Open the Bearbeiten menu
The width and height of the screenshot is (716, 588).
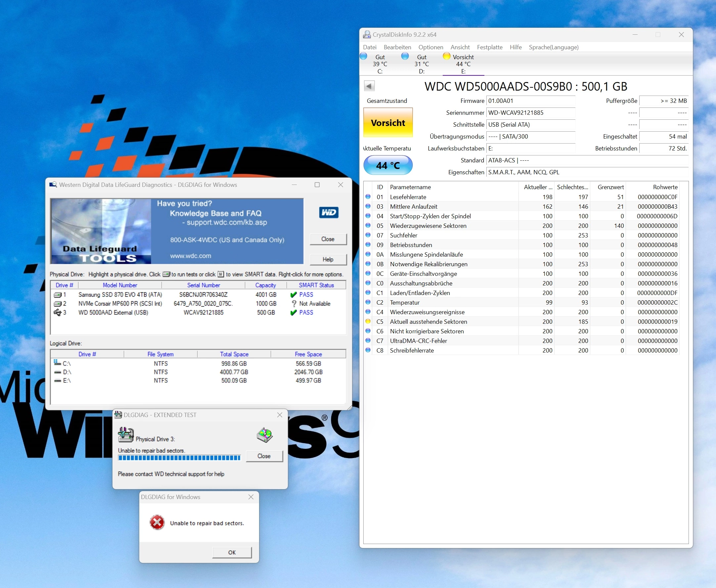(x=397, y=47)
